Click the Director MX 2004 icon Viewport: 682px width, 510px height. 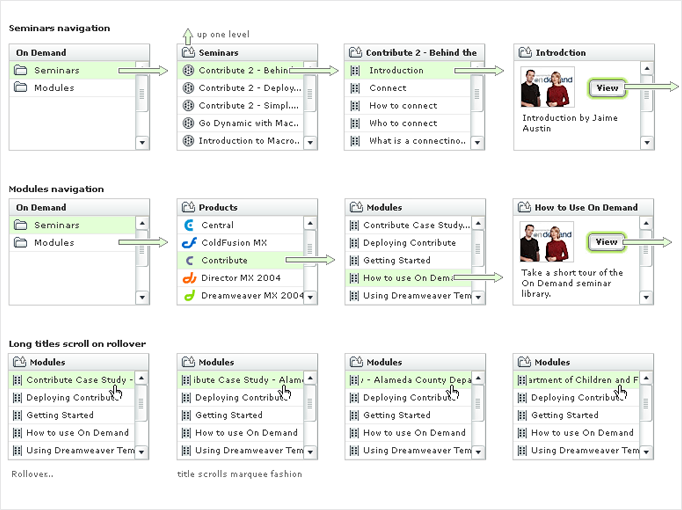click(x=188, y=278)
